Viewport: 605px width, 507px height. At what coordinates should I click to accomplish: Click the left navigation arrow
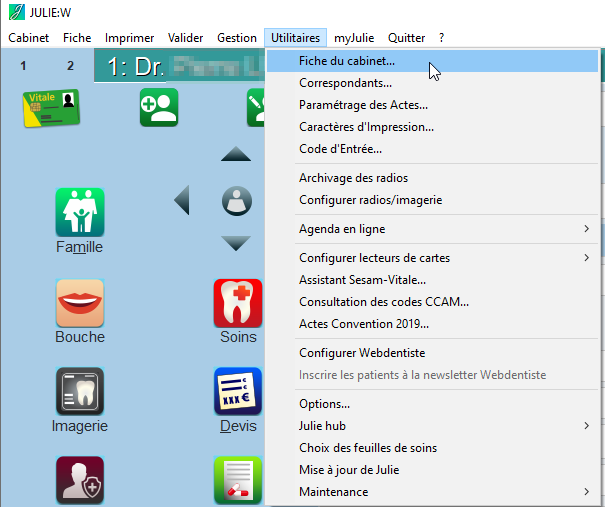point(182,200)
